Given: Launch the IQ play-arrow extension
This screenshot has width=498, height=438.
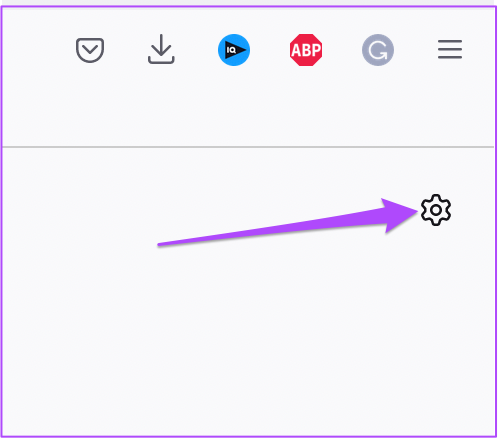Looking at the screenshot, I should point(234,50).
